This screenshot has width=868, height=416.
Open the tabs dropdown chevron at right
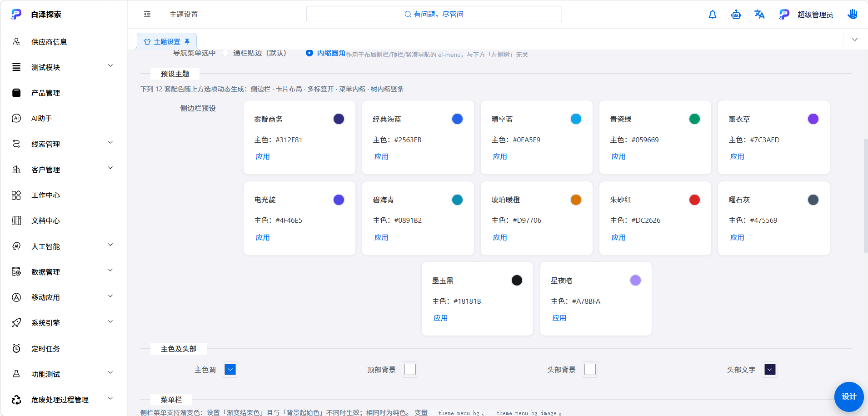(x=855, y=40)
